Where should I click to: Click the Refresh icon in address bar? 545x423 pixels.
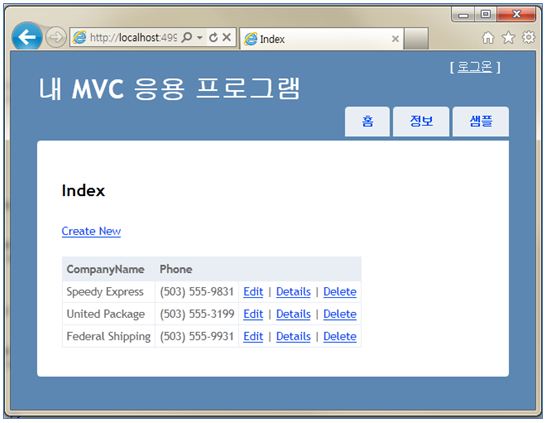(x=213, y=37)
